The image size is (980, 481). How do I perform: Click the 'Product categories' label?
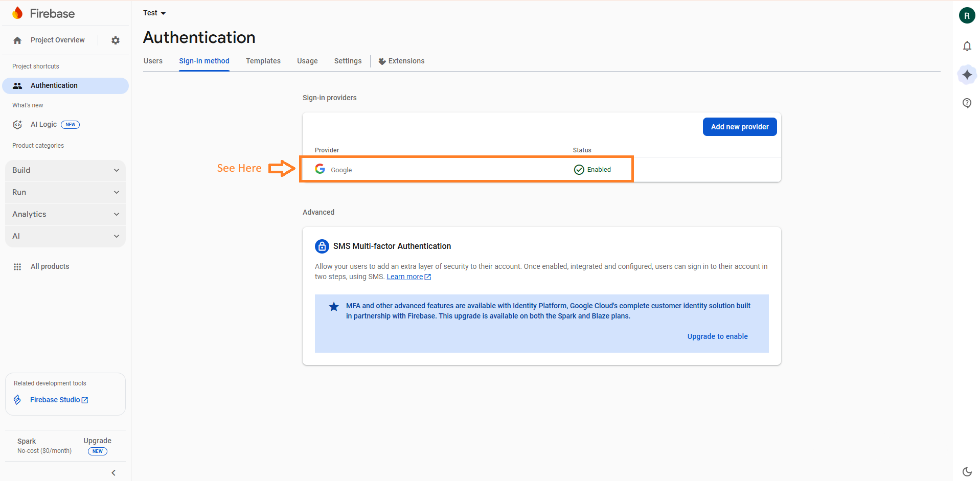pyautogui.click(x=38, y=146)
